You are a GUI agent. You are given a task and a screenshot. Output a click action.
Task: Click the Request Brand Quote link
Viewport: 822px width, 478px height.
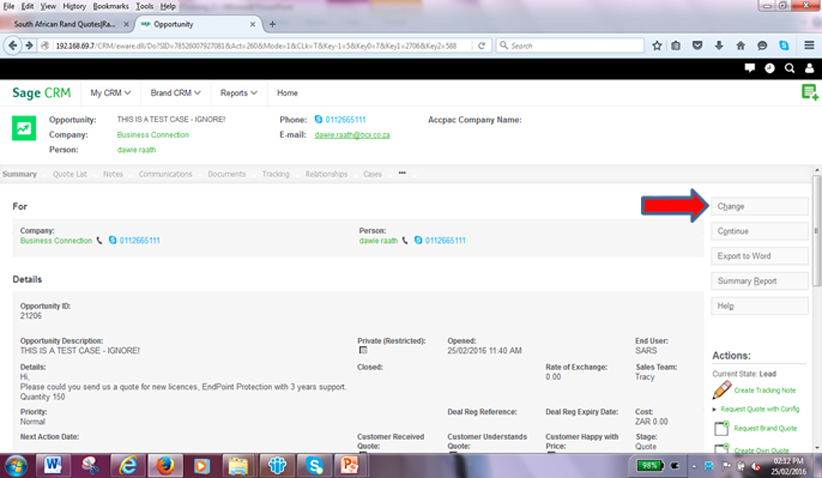click(x=765, y=428)
